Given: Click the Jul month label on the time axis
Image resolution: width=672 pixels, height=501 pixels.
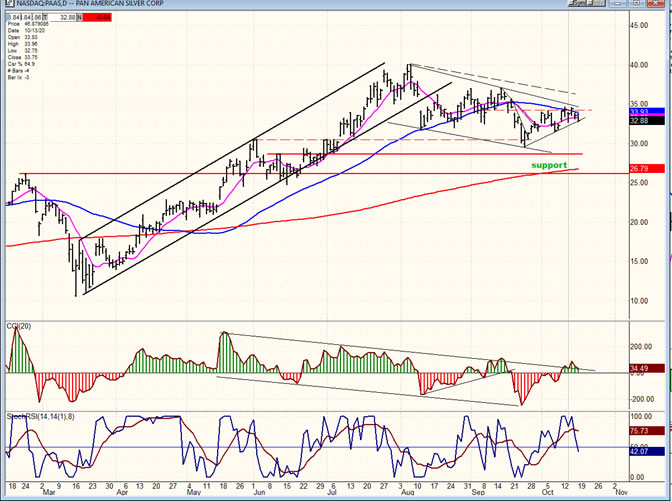Looking at the screenshot, I should click(x=332, y=492).
